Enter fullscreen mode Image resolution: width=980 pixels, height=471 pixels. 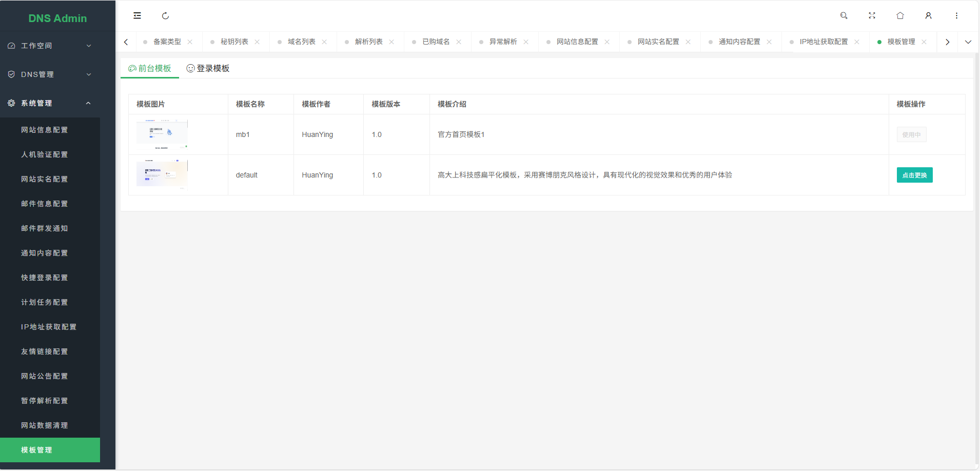tap(872, 15)
